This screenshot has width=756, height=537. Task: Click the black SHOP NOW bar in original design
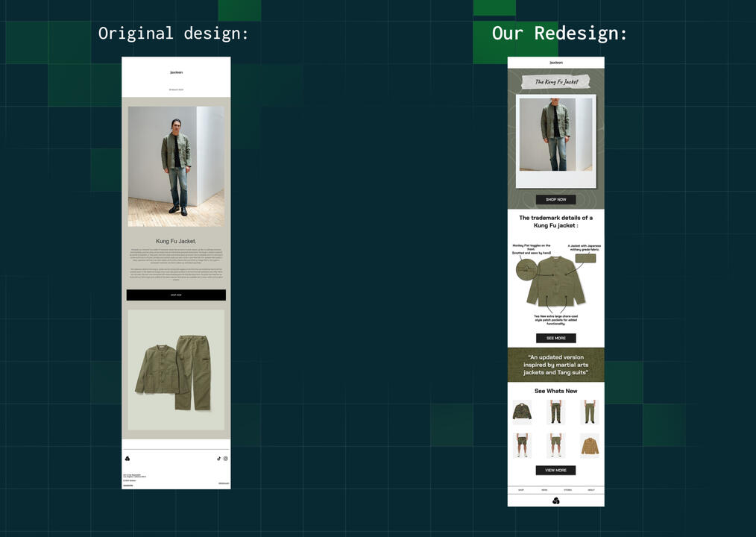click(176, 295)
